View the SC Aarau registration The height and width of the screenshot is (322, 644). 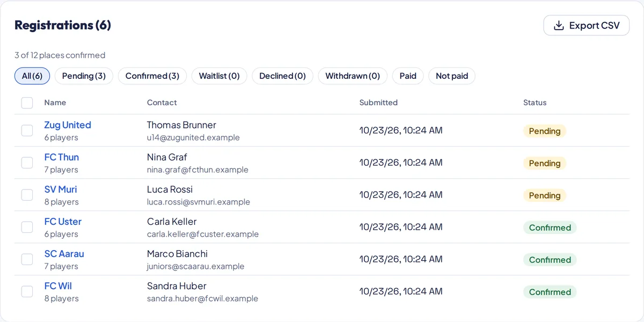tap(64, 254)
